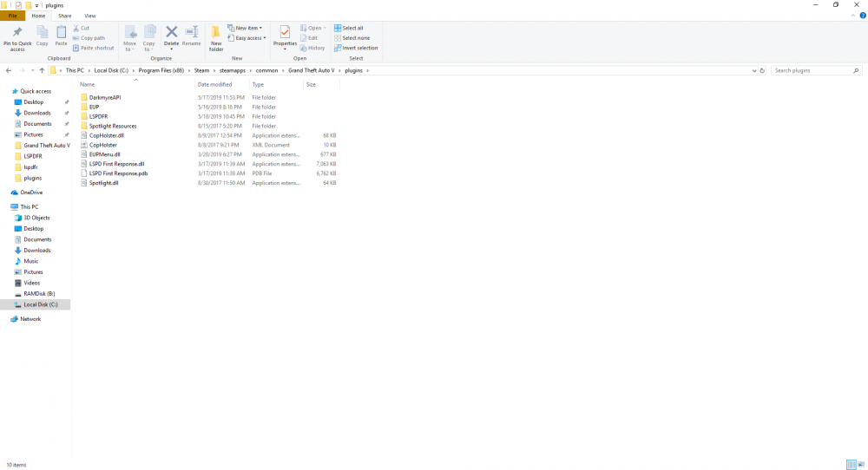Select the Spotlight Resources folder

(x=113, y=126)
